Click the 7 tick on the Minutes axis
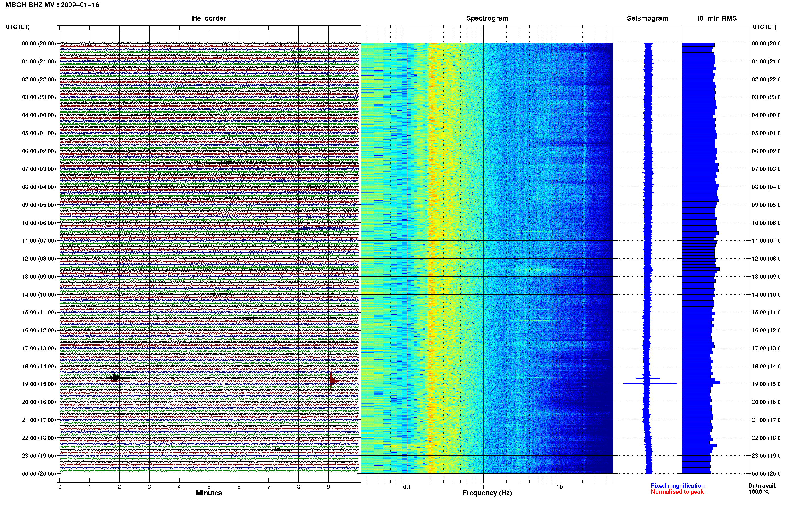This screenshot has width=812, height=508. pyautogui.click(x=269, y=487)
